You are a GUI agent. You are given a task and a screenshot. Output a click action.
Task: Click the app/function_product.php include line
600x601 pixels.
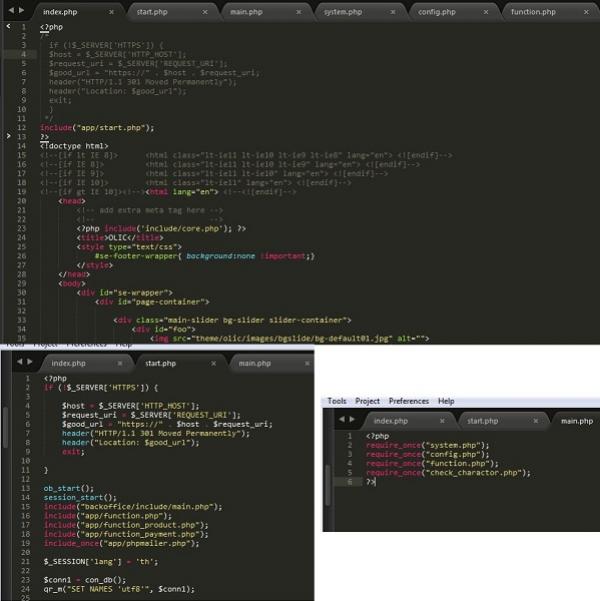[126, 525]
